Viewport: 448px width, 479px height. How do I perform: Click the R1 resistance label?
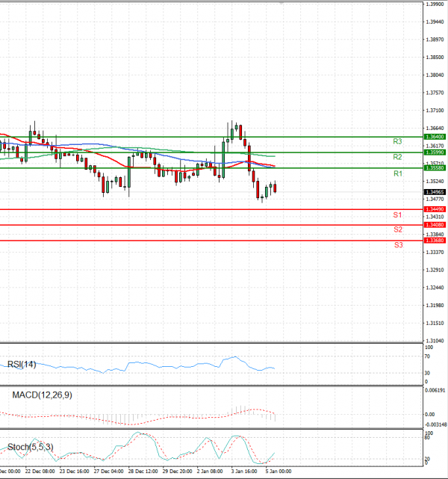click(x=398, y=173)
